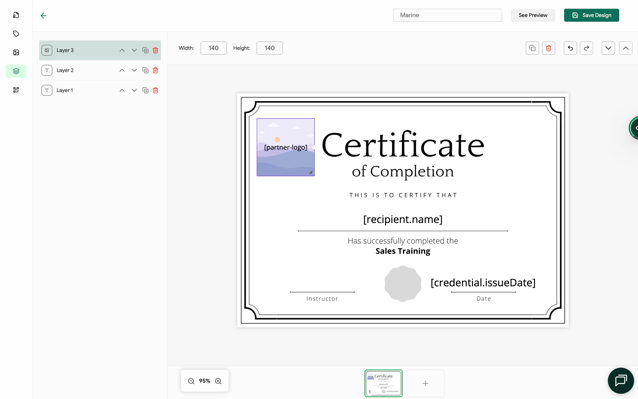Select the [credential.issueDate] placeholder
Image resolution: width=638 pixels, height=399 pixels.
click(483, 282)
